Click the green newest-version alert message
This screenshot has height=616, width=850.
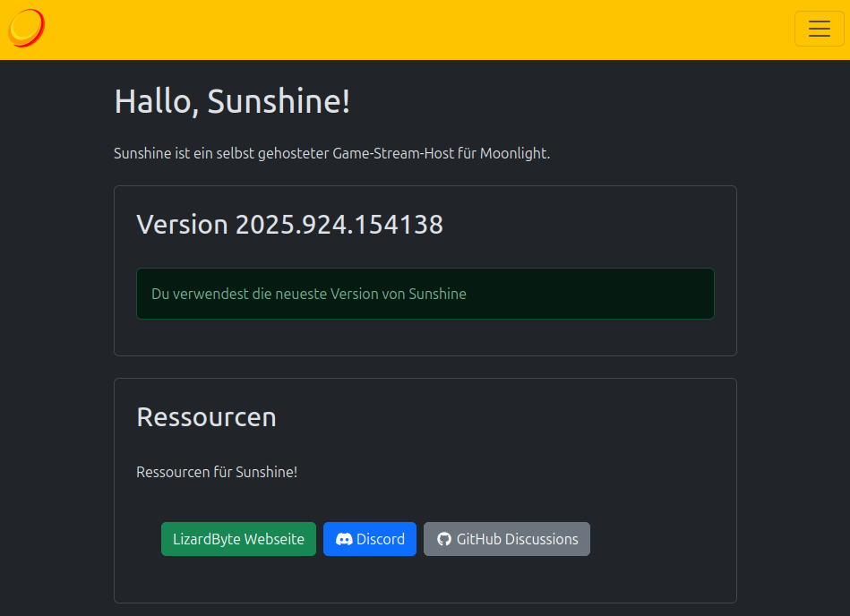click(425, 294)
